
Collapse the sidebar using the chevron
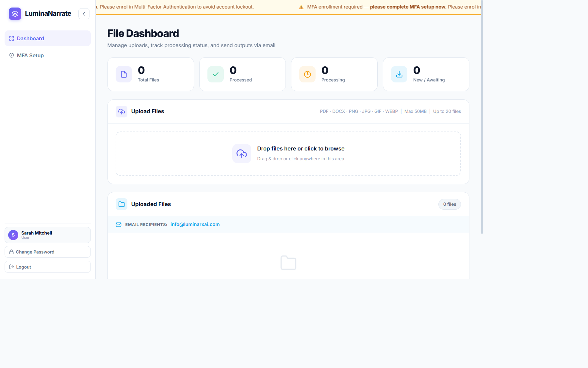pos(84,14)
